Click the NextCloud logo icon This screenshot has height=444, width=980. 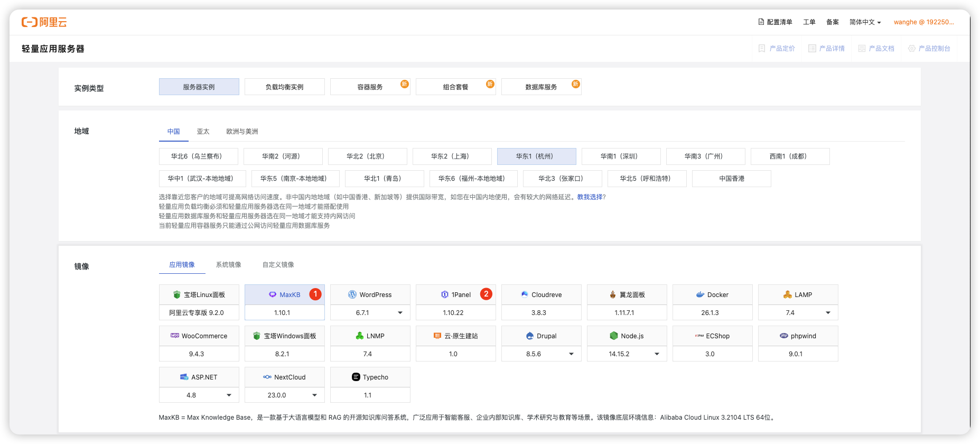[267, 377]
